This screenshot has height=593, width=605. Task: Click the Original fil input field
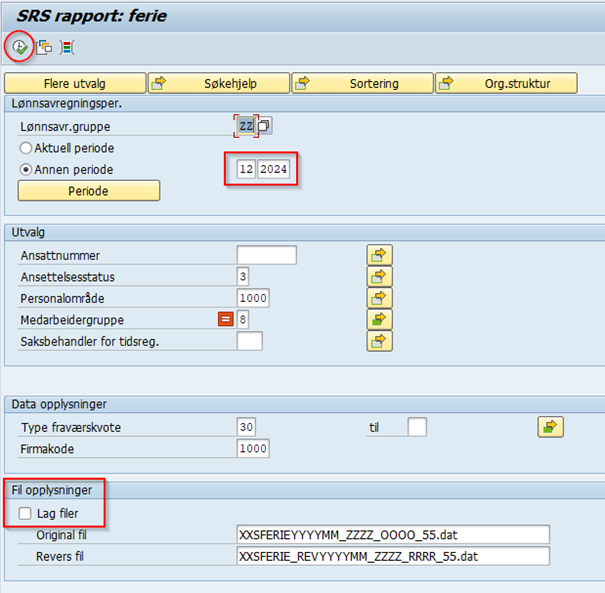393,535
